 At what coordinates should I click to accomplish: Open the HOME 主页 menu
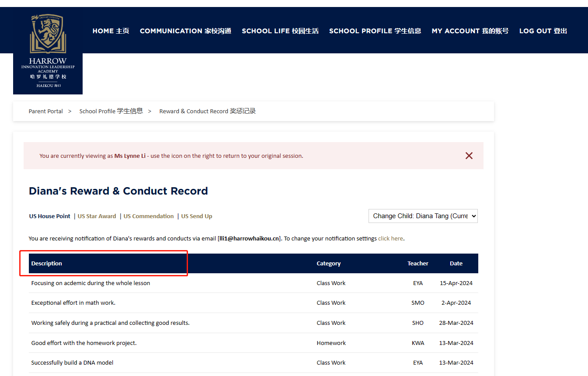click(x=111, y=31)
